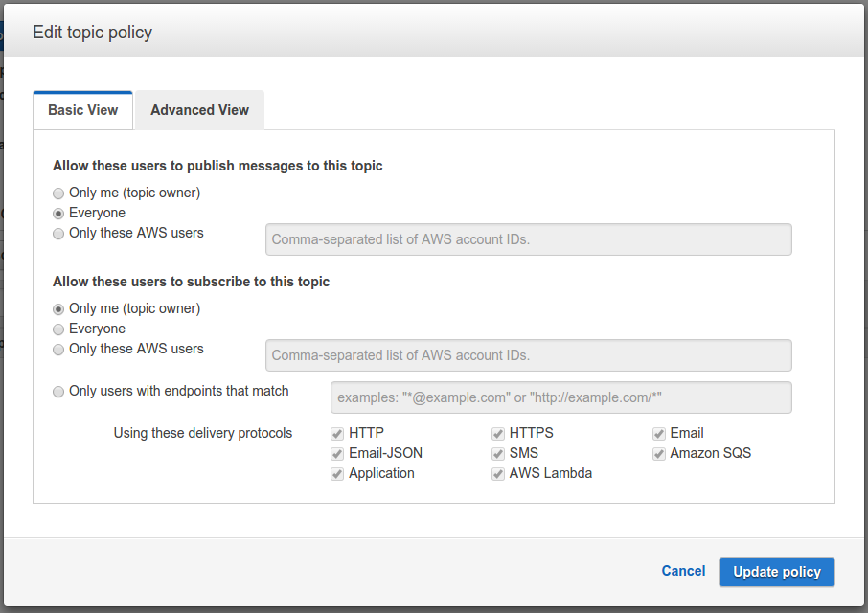Uncheck the Email delivery protocol
The image size is (868, 613).
[x=659, y=434]
